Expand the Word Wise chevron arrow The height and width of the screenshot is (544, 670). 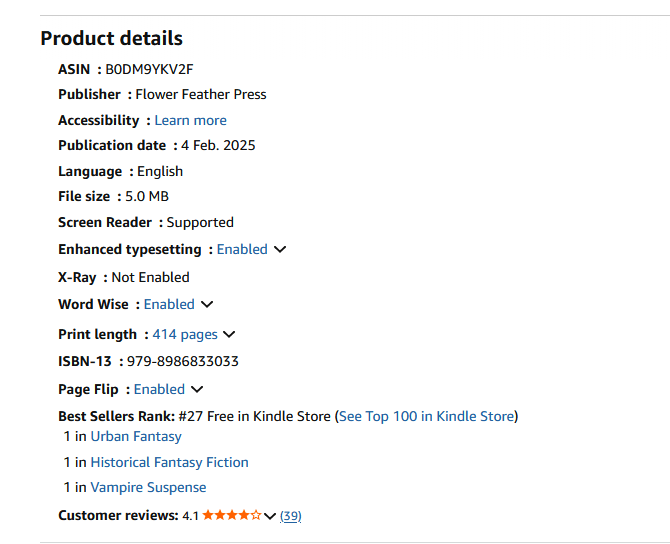(x=207, y=304)
